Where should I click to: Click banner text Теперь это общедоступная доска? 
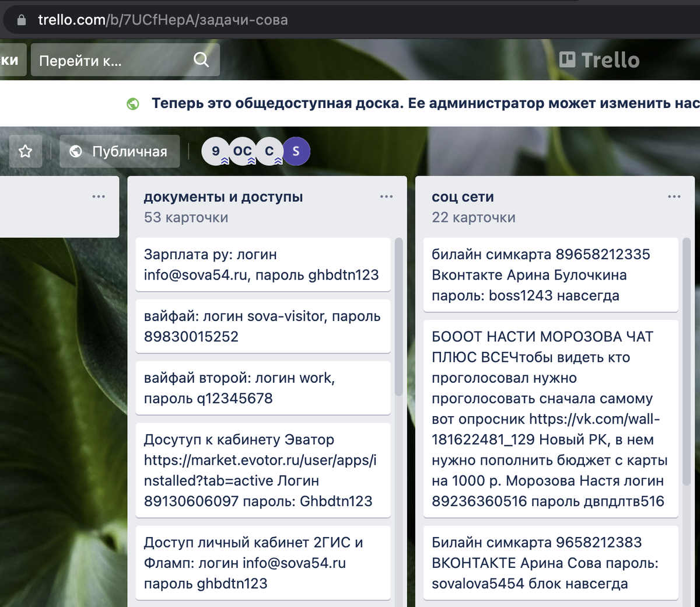pos(278,103)
